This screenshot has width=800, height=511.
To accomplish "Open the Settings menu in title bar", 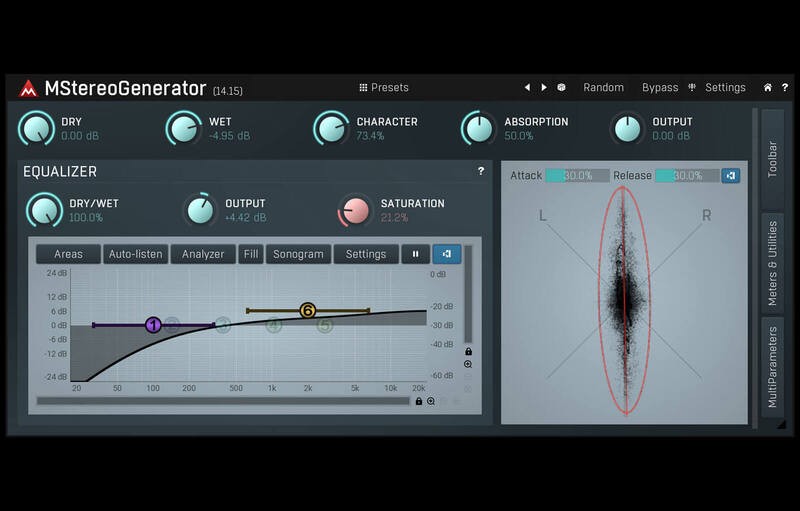I will point(725,87).
